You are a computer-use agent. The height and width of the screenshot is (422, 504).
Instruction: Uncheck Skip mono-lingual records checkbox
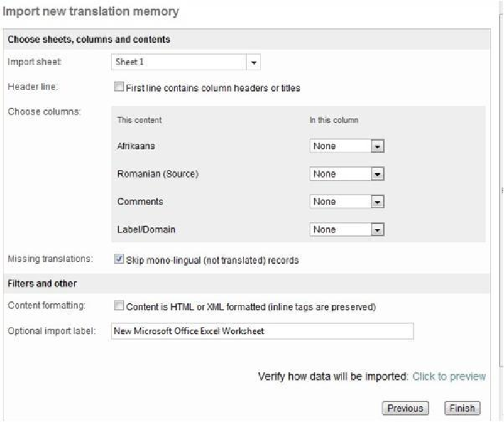point(119,259)
